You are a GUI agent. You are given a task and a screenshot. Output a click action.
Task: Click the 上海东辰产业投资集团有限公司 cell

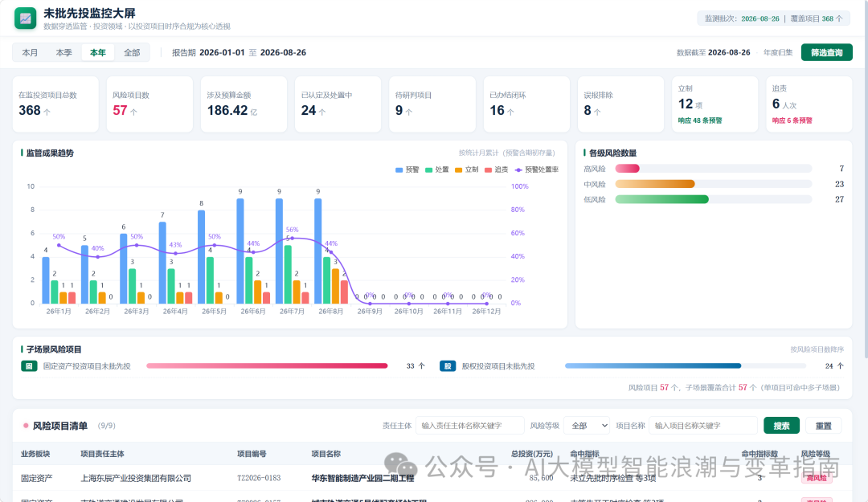136,478
